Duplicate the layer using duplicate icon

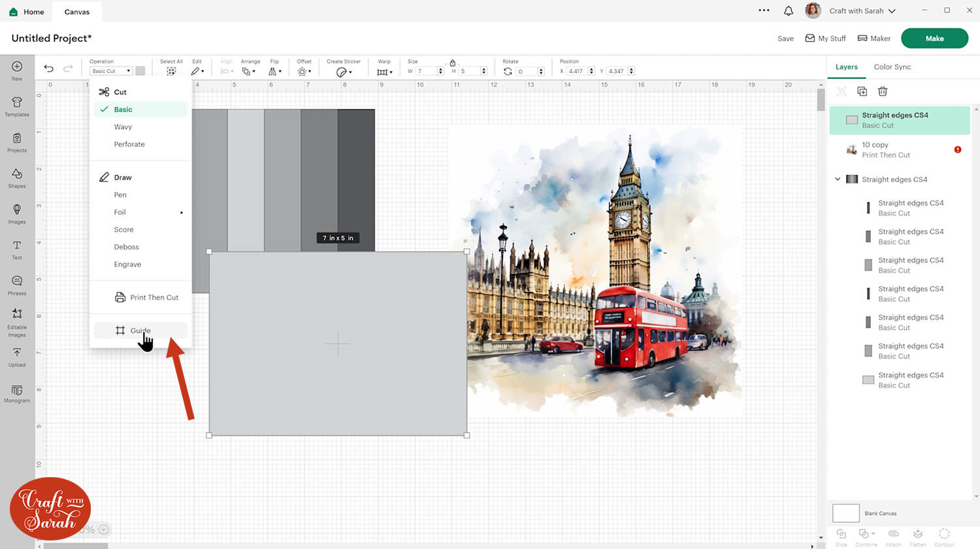[862, 91]
